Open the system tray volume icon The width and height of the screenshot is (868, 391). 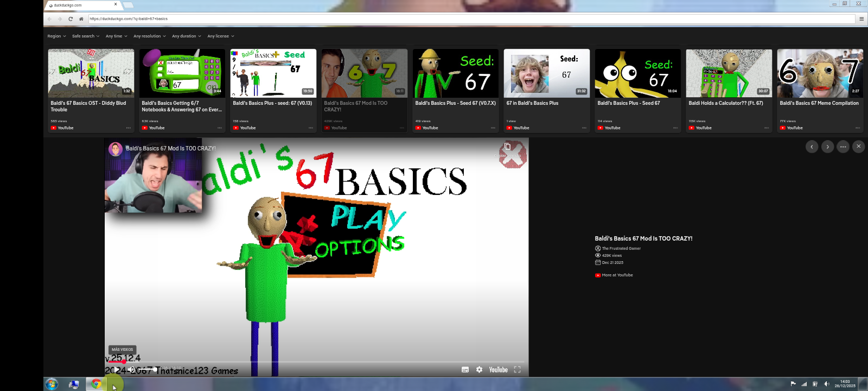tap(826, 384)
